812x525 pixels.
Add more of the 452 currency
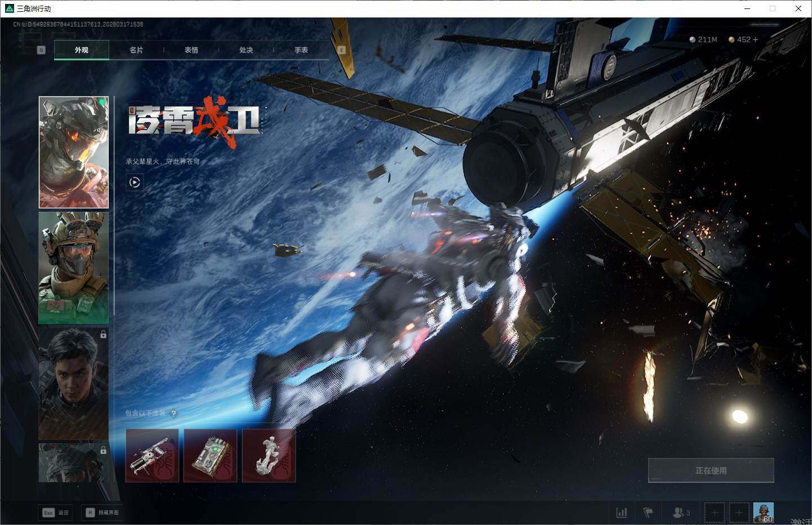tap(755, 39)
